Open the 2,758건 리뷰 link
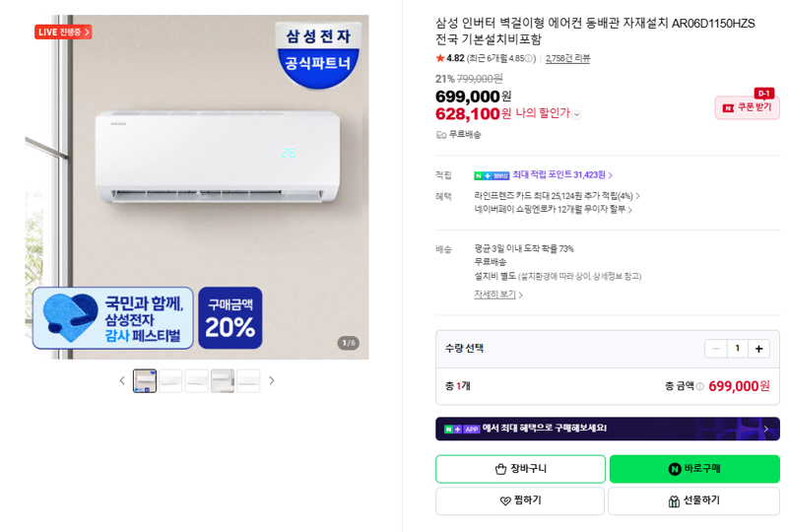The width and height of the screenshot is (788, 532). click(x=568, y=58)
